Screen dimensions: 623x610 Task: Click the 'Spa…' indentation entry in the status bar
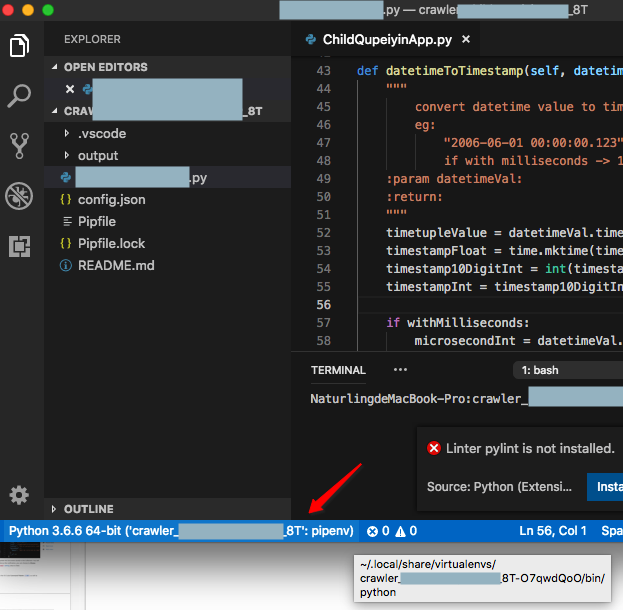(x=612, y=531)
